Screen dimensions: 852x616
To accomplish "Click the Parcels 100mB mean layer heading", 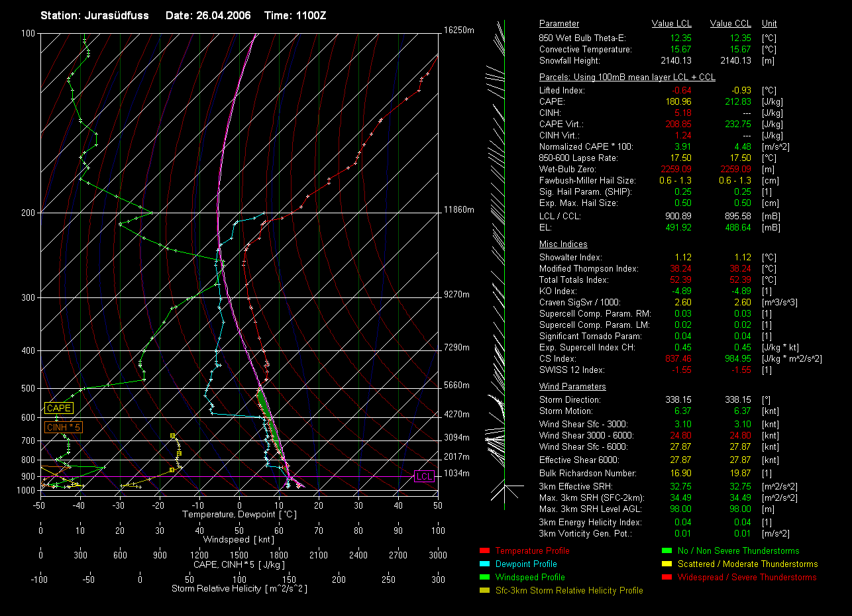I will (627, 77).
